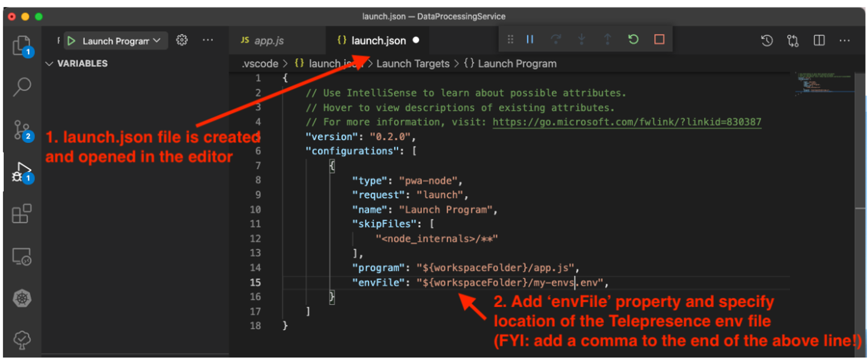Screen dimensions: 868x360
Task: Open the Source Control view
Action: coord(22,130)
